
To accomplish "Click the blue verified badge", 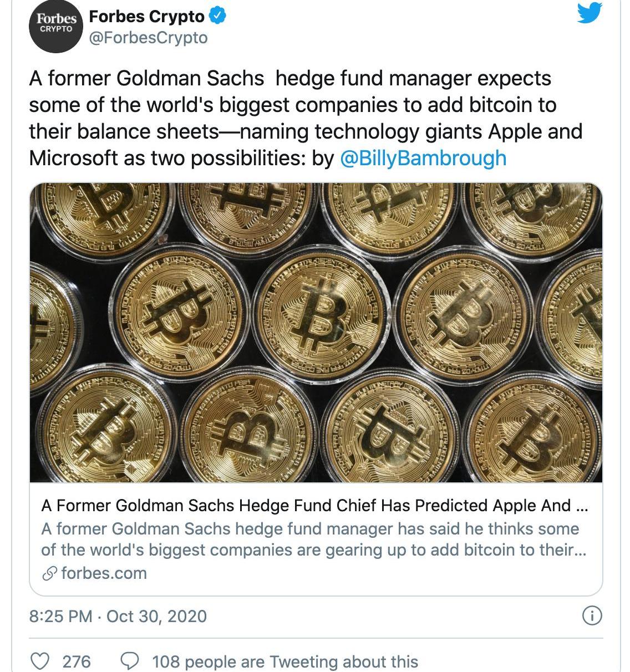I will click(x=217, y=17).
